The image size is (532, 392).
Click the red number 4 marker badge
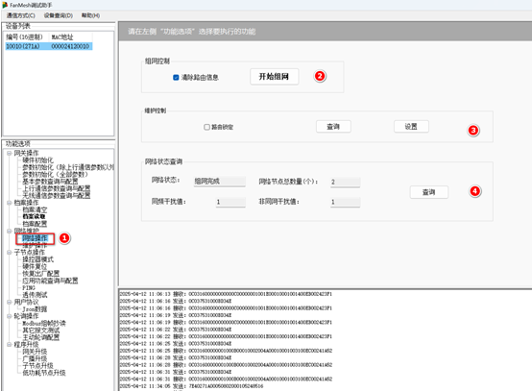[475, 191]
